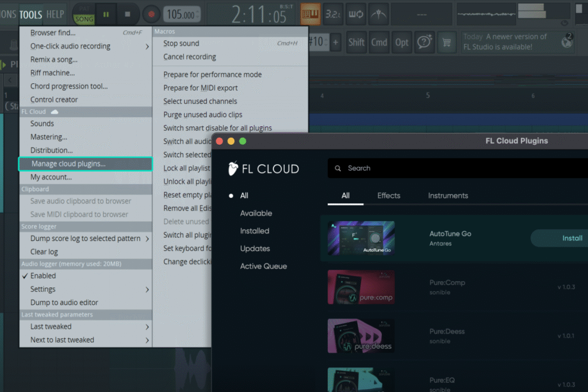Expand Next to last tweaked submenu arrow

[147, 340]
